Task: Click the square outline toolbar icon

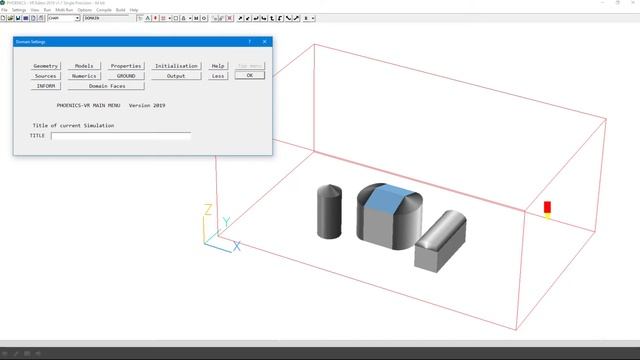Action: [176, 18]
